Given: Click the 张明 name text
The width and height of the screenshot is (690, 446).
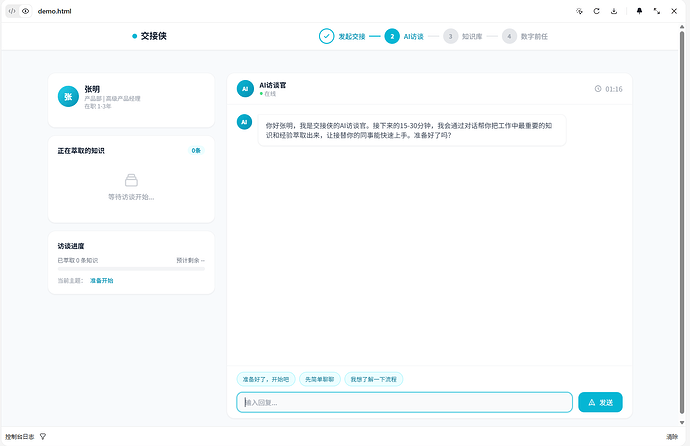Looking at the screenshot, I should (x=92, y=89).
